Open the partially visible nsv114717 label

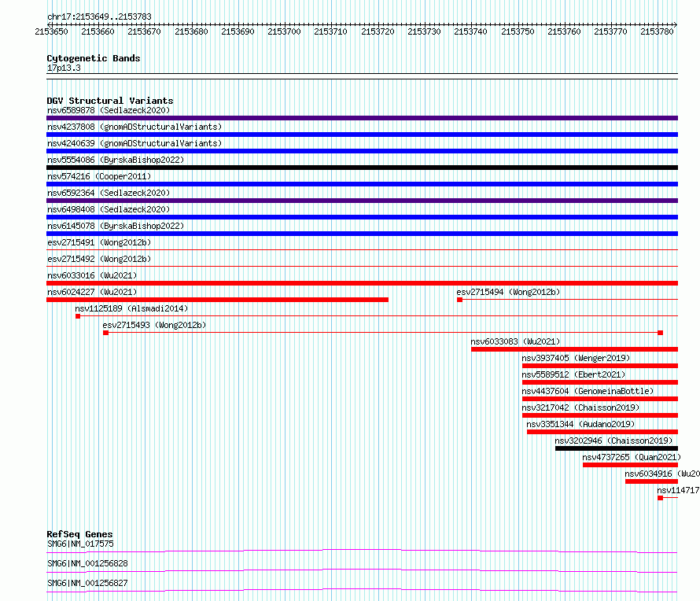[678, 490]
